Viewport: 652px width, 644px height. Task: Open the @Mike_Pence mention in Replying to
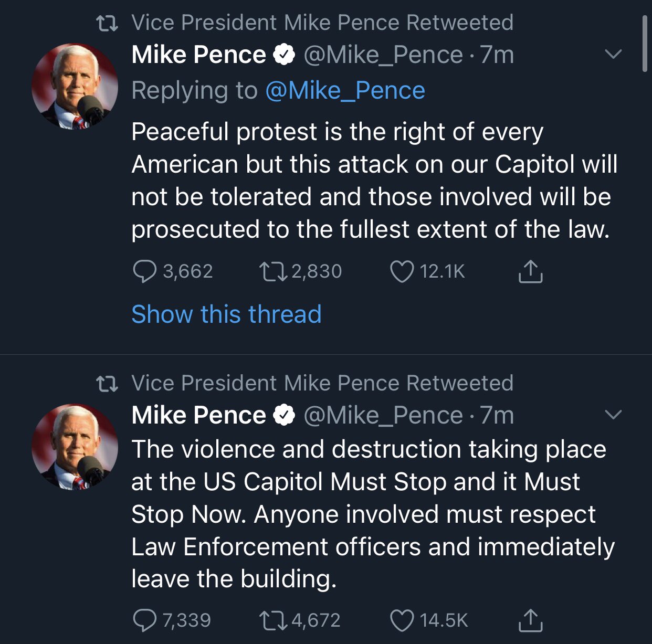tap(345, 91)
